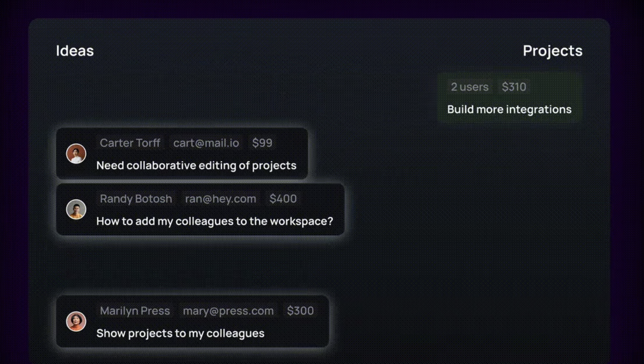
Task: Click Marilyn Press's avatar photo
Action: click(x=76, y=321)
